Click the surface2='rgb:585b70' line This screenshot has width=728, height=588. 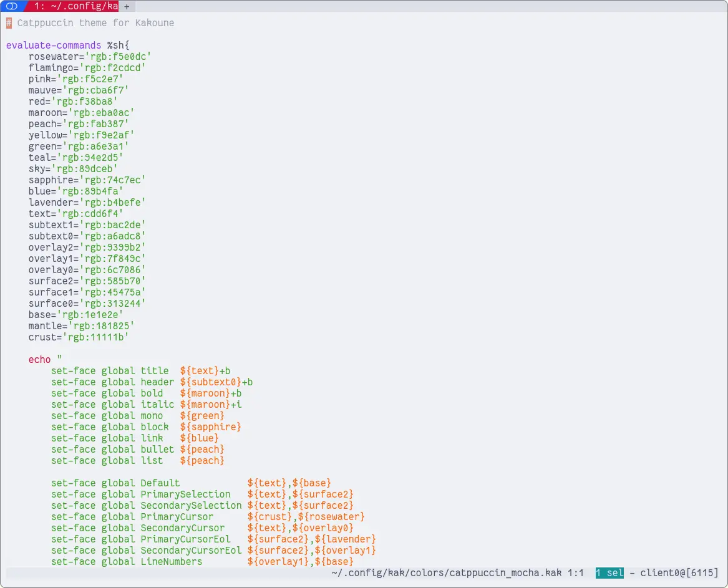tap(87, 281)
